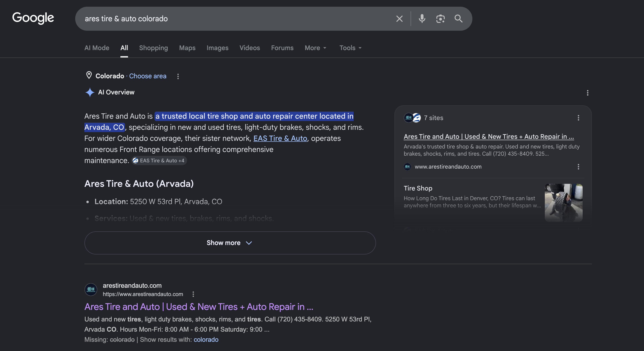Open three-dot menu beside www.arestireandauto.com in sidebar
644x351 pixels.
(x=578, y=167)
